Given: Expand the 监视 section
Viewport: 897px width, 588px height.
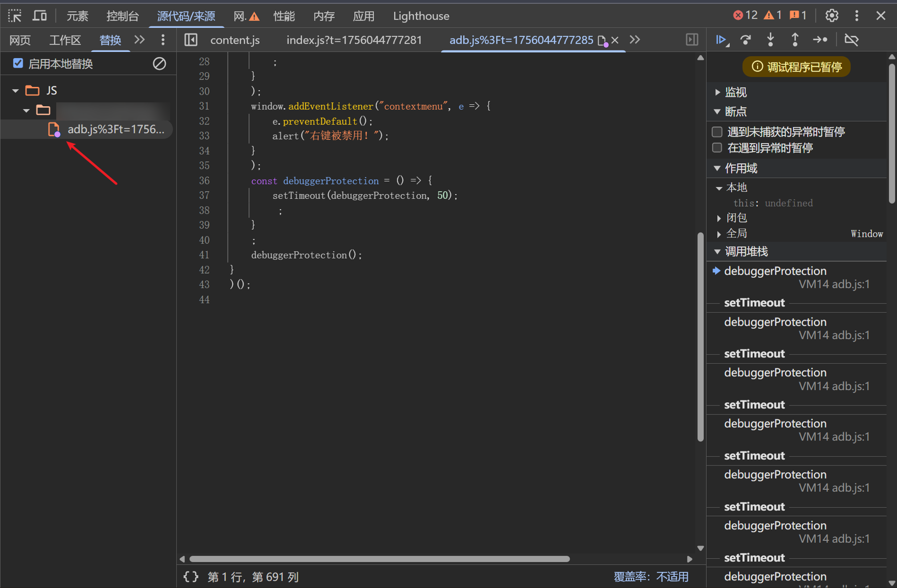Looking at the screenshot, I should [735, 92].
